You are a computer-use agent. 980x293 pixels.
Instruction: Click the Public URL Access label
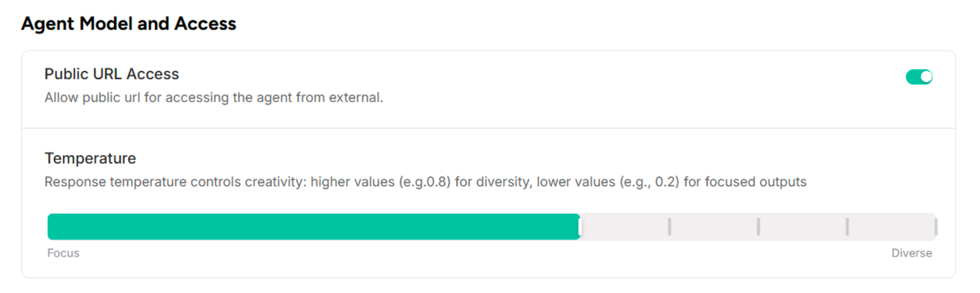pos(112,74)
